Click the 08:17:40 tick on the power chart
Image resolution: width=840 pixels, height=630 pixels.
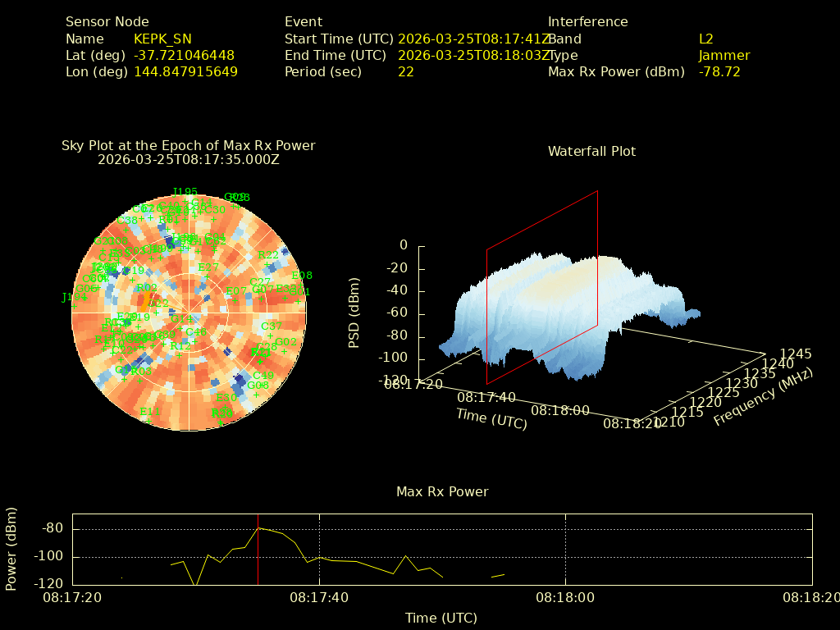[x=319, y=598]
